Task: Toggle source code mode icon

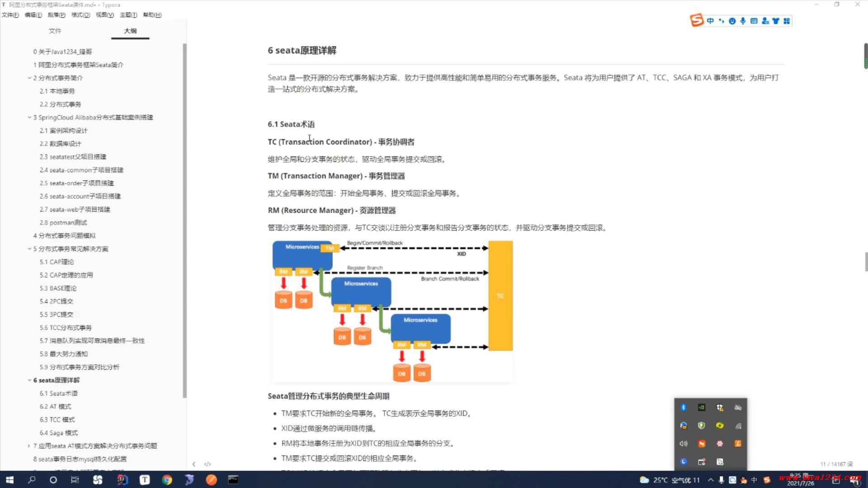Action: coord(208,464)
